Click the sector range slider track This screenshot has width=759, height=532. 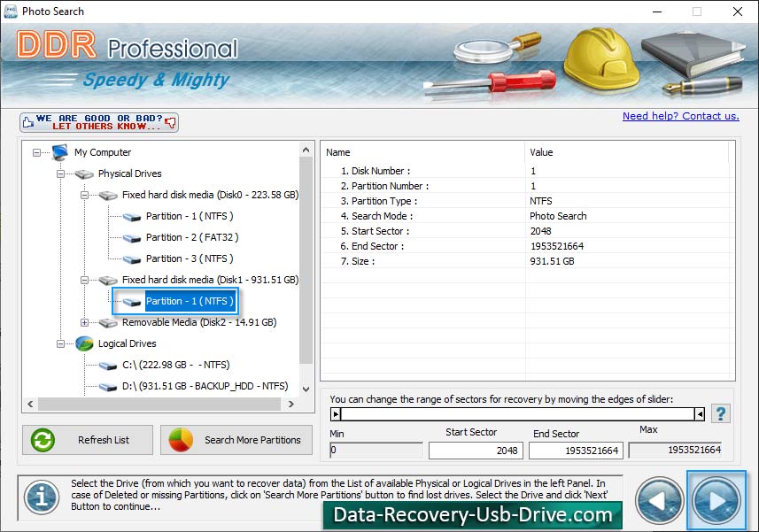pos(517,414)
